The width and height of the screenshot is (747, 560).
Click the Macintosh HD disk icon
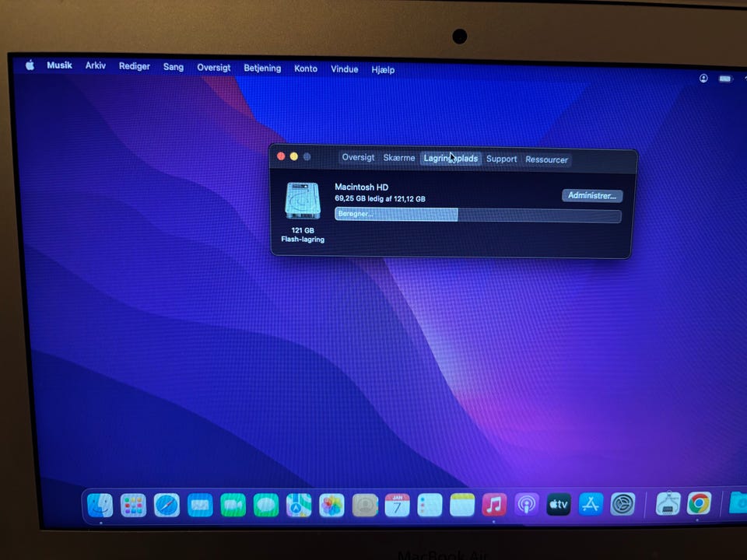[303, 201]
